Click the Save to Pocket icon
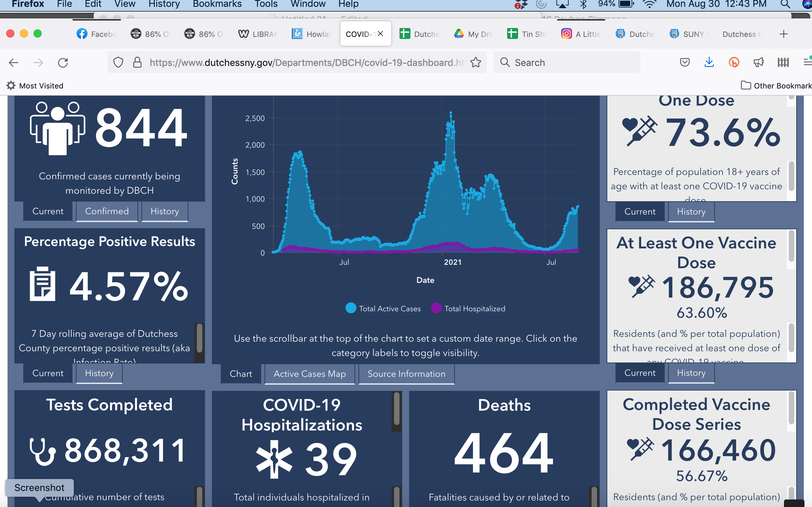The height and width of the screenshot is (507, 812). (685, 62)
